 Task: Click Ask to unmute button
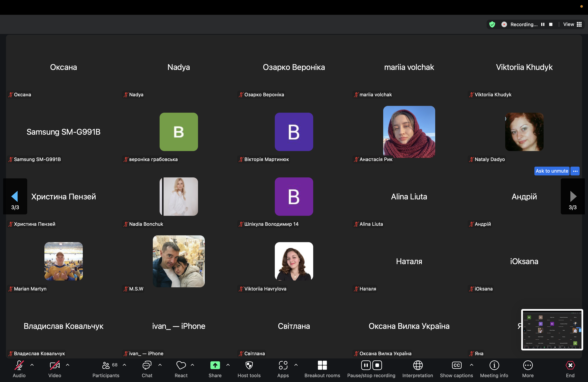(552, 171)
